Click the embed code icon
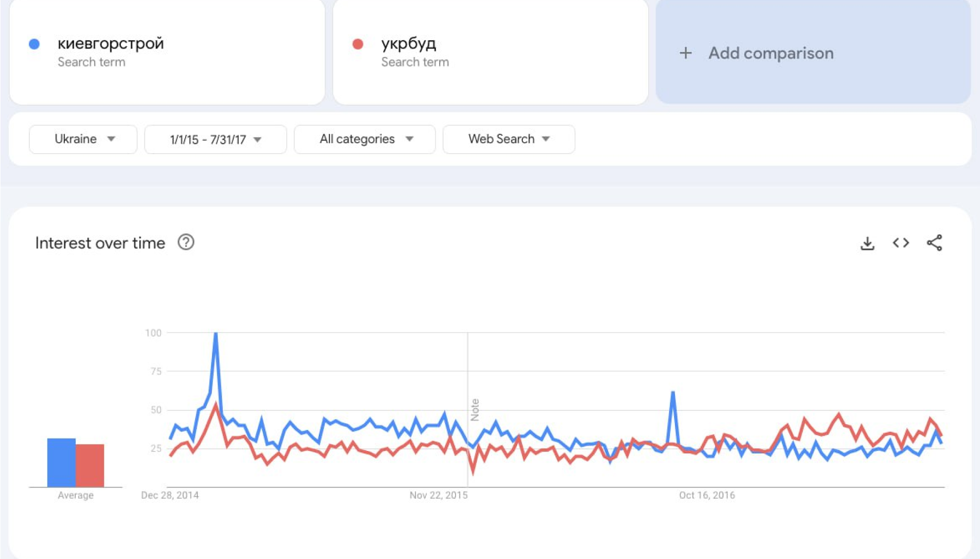The width and height of the screenshot is (980, 559). pos(901,243)
